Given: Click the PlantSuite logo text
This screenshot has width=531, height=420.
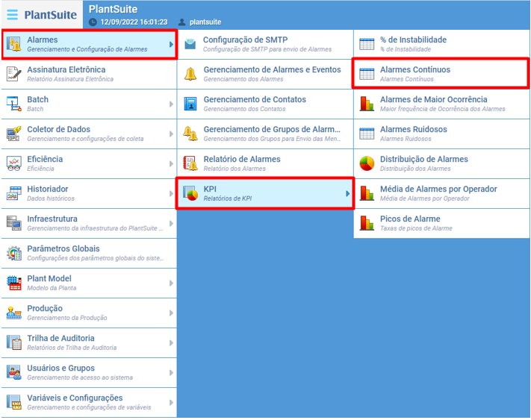Looking at the screenshot, I should point(51,15).
